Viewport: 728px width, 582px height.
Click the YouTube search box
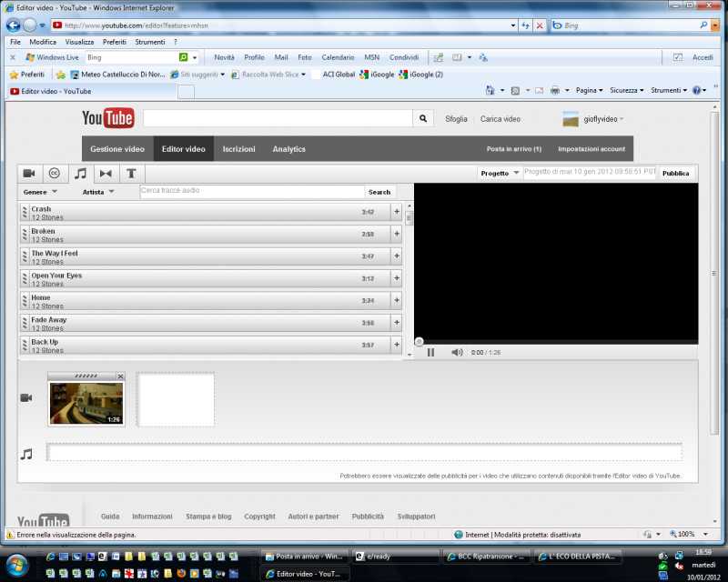[278, 119]
